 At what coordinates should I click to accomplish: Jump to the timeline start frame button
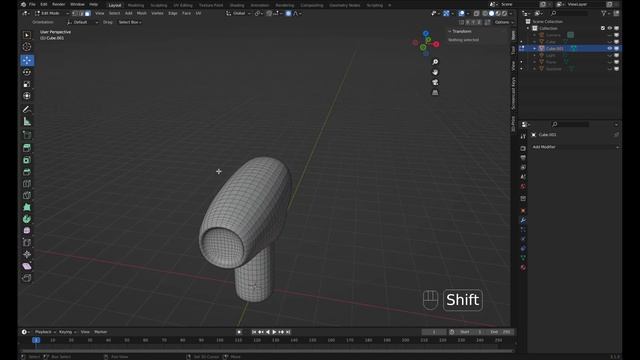pos(254,332)
